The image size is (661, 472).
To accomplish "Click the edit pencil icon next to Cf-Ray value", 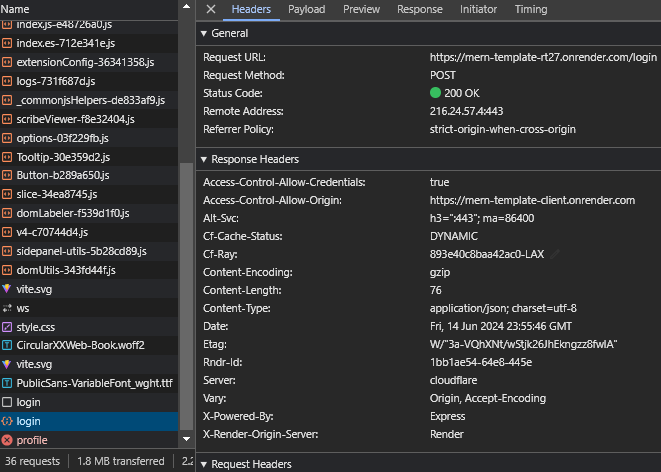I will [555, 254].
